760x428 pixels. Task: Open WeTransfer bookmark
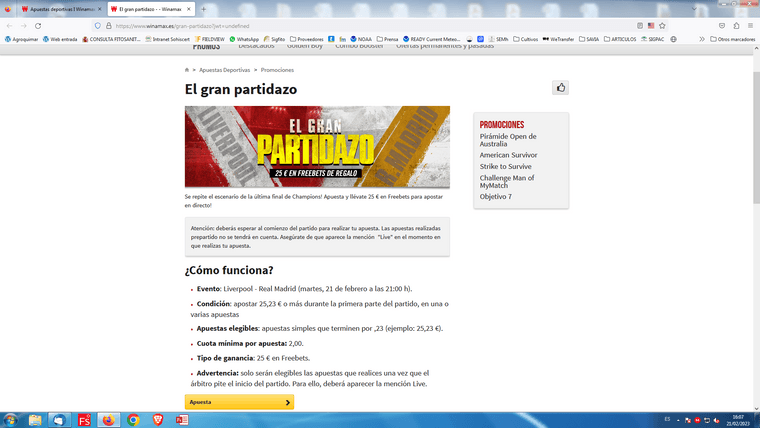[x=558, y=39]
